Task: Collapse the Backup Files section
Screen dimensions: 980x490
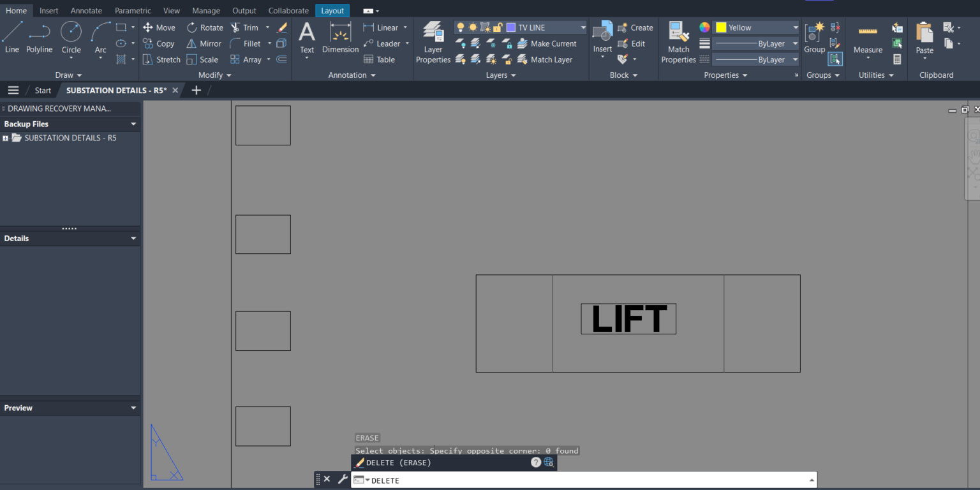Action: (x=133, y=124)
